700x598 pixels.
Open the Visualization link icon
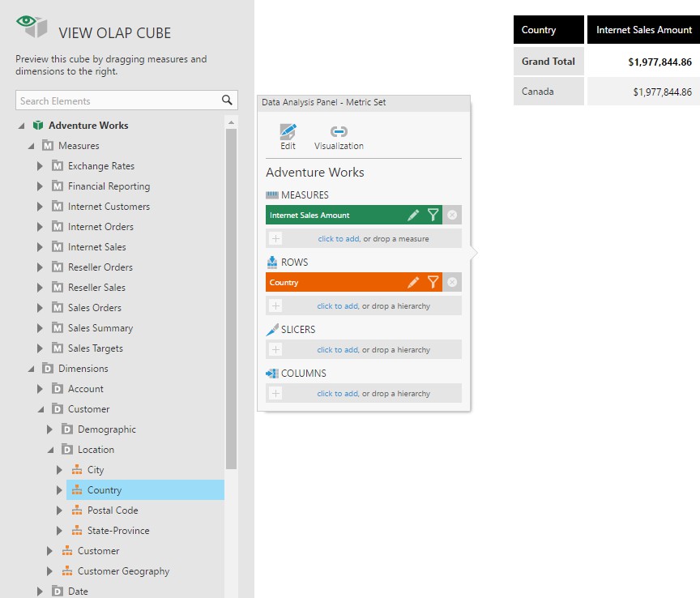pos(339,132)
